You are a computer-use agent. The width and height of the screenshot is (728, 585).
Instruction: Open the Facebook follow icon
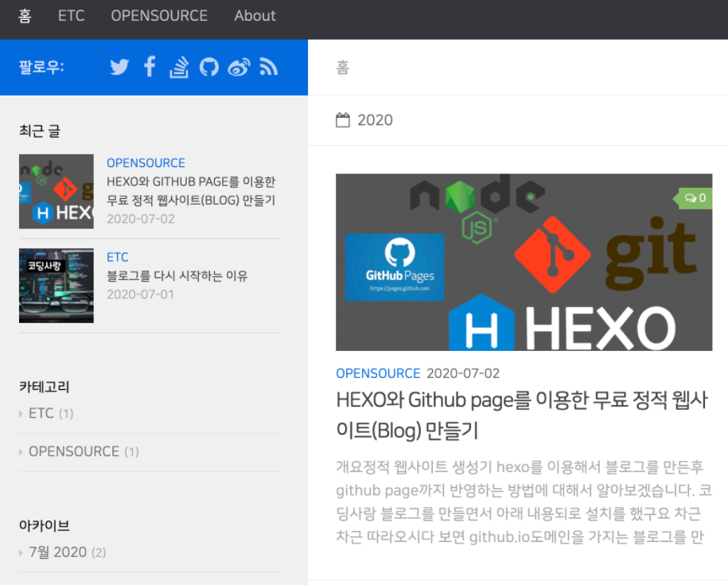tap(150, 67)
